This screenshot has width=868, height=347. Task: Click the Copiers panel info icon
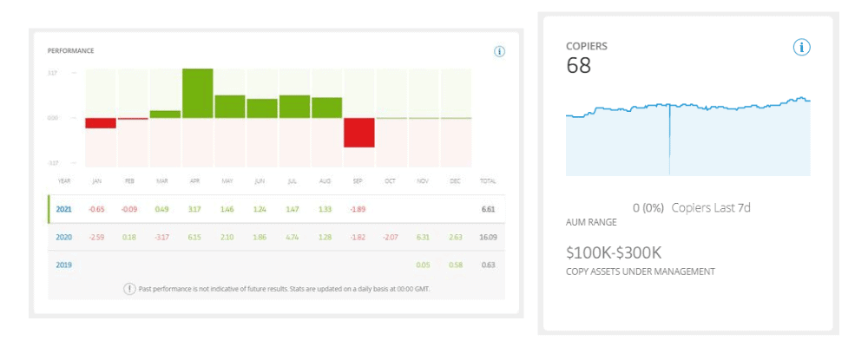801,48
